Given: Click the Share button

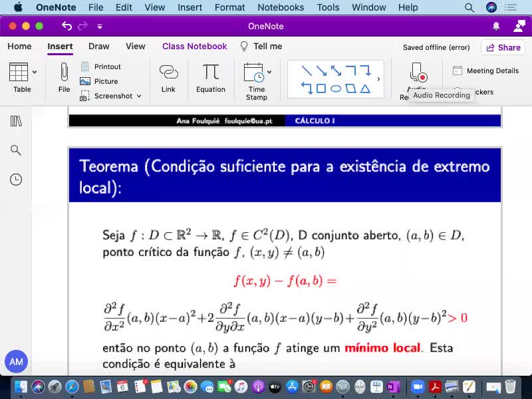Looking at the screenshot, I should pos(503,47).
